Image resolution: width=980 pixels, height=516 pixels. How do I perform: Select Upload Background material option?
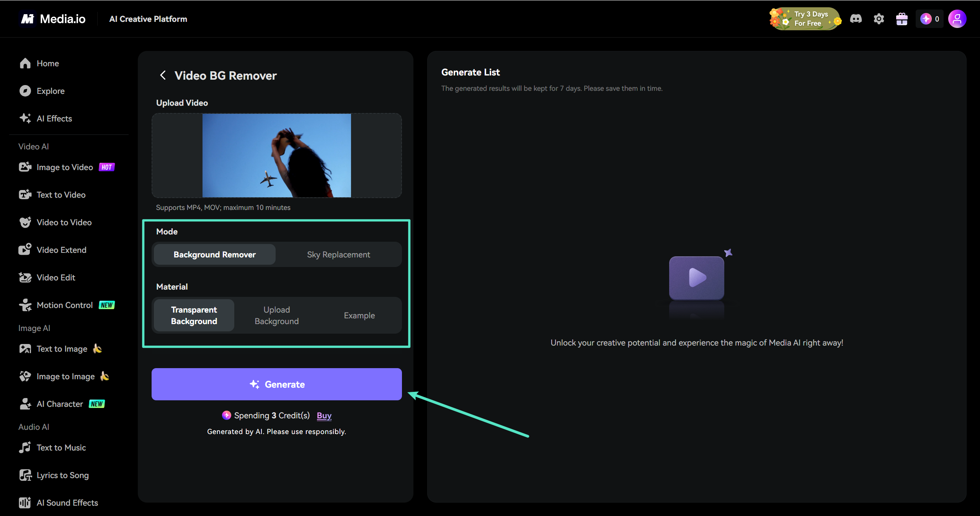[276, 315]
